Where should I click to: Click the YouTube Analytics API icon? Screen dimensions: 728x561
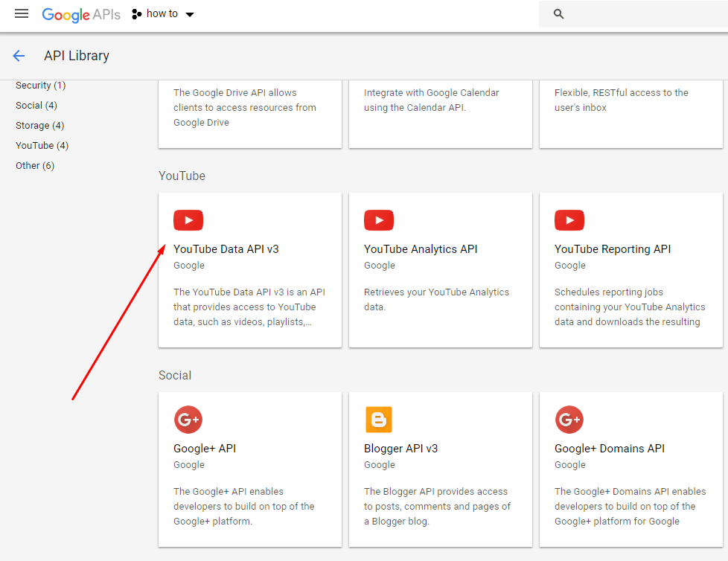click(x=379, y=220)
